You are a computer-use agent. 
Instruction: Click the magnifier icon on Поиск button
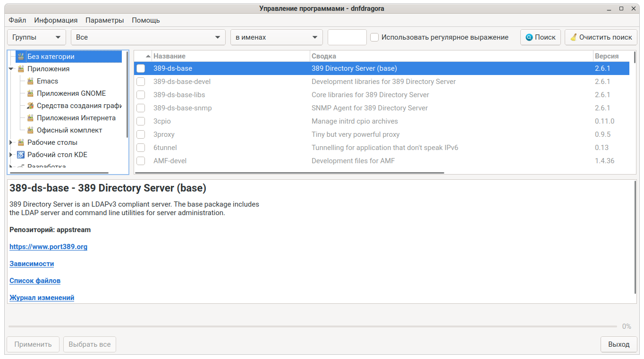(529, 37)
